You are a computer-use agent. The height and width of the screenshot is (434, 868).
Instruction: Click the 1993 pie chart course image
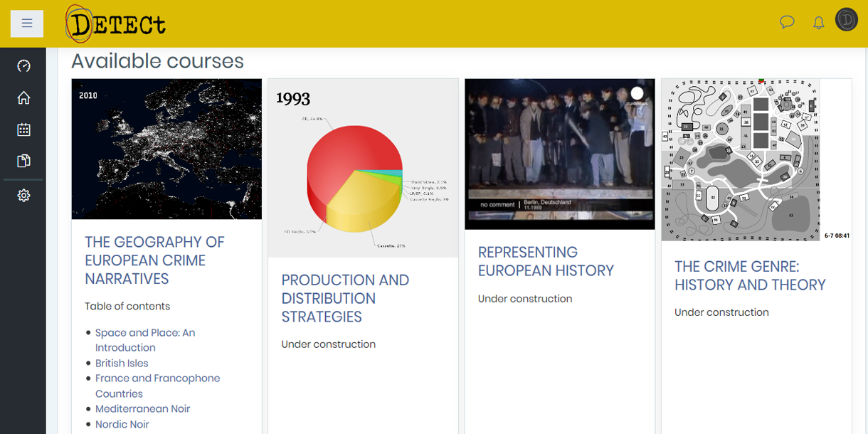coord(363,168)
